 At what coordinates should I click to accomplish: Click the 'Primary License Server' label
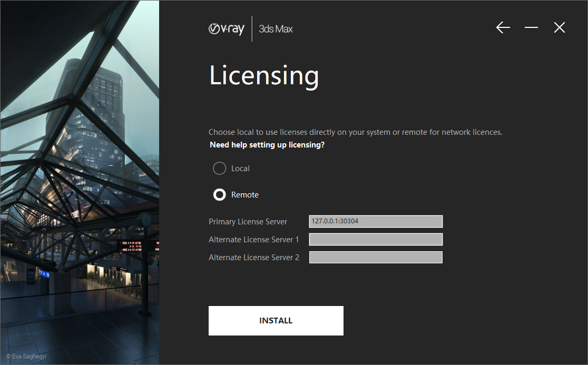click(x=248, y=221)
